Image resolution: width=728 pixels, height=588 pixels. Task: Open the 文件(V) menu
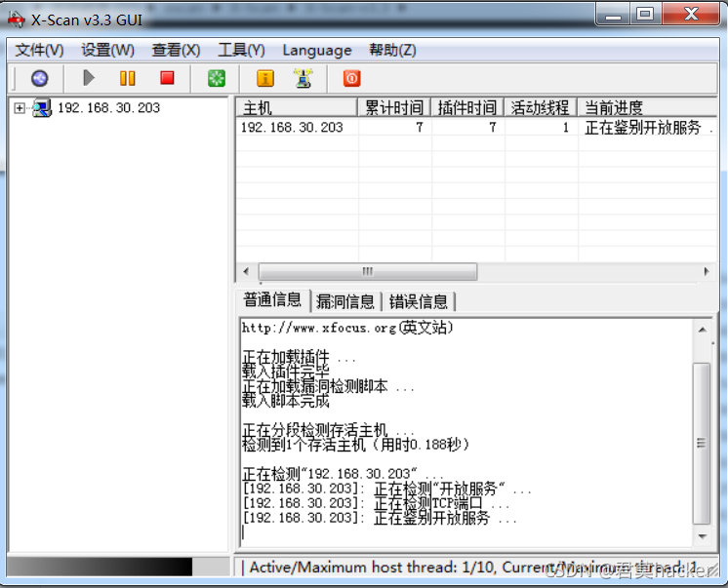click(x=39, y=50)
